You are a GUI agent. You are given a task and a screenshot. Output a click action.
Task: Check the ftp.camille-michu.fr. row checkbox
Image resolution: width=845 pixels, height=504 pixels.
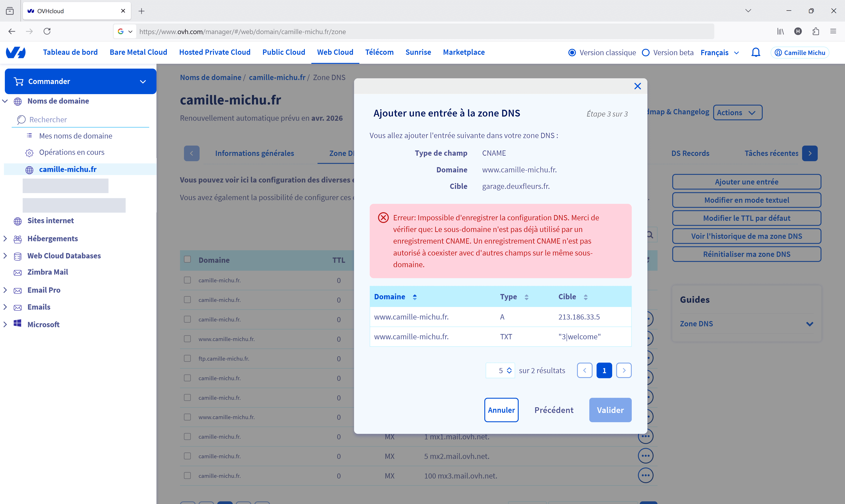click(187, 359)
